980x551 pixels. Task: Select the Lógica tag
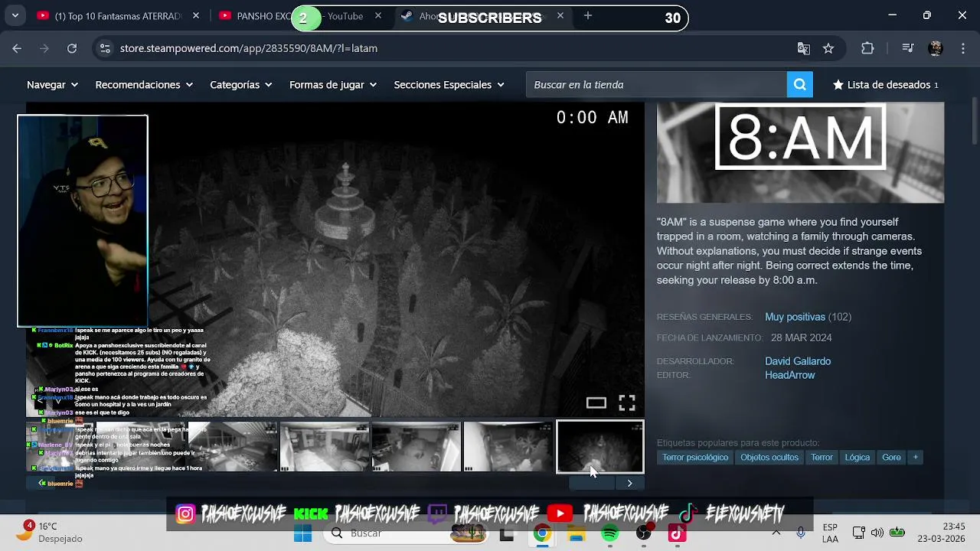pyautogui.click(x=857, y=457)
